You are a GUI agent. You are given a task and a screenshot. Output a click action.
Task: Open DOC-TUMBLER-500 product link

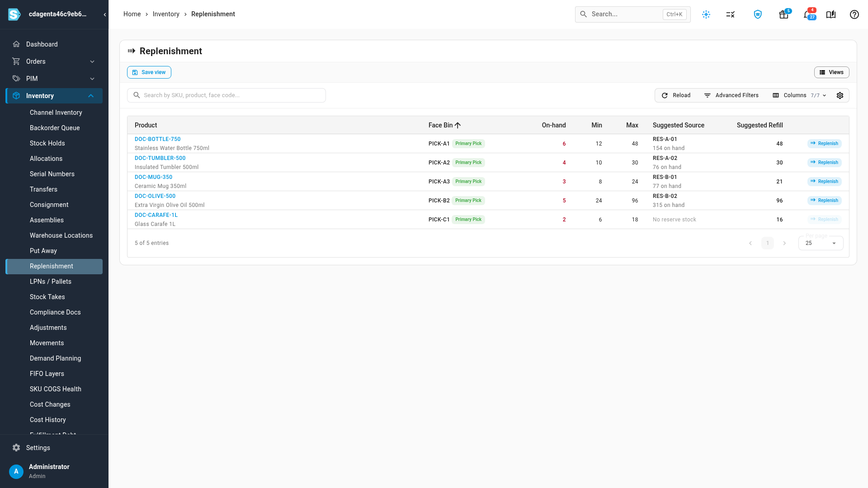[160, 158]
